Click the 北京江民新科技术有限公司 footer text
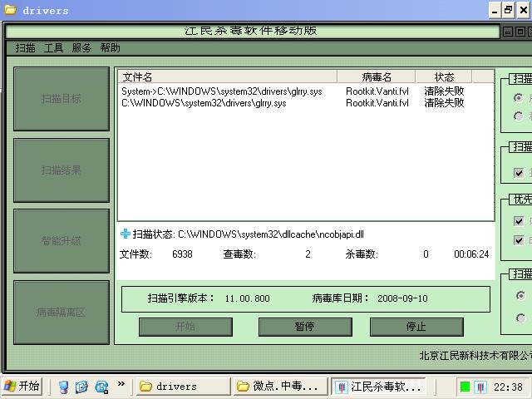 (x=475, y=355)
